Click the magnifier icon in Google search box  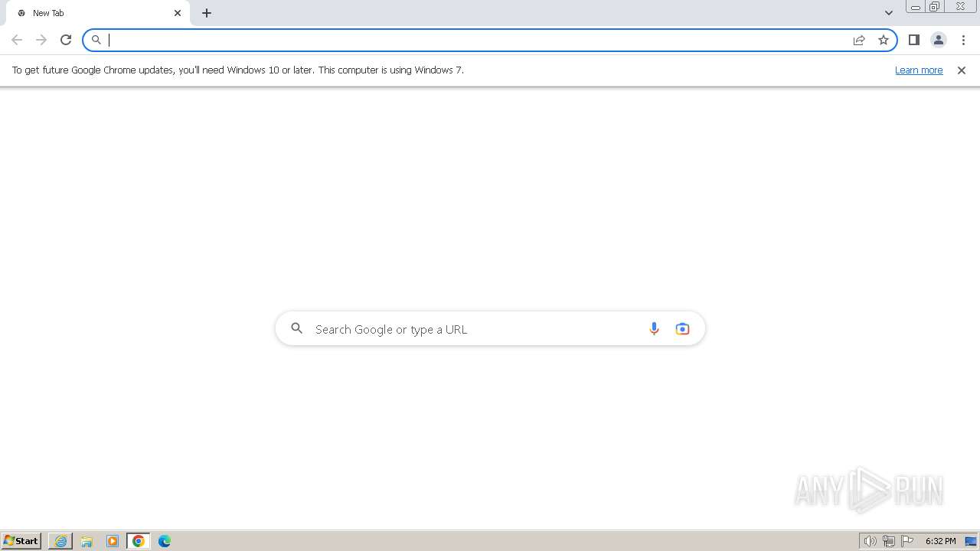297,329
